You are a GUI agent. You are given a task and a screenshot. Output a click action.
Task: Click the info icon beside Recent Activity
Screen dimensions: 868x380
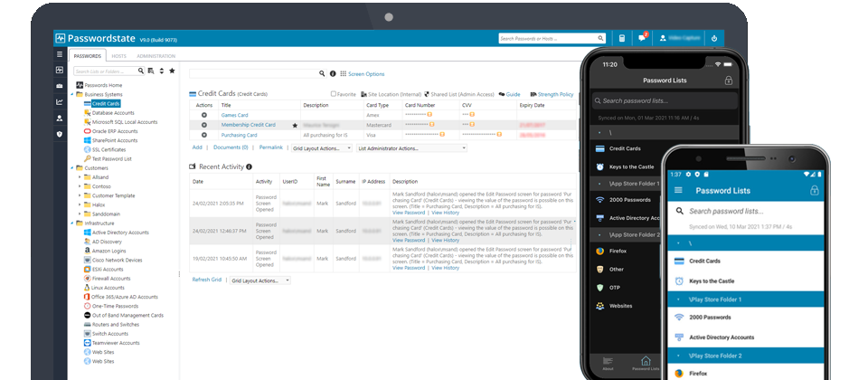[250, 166]
